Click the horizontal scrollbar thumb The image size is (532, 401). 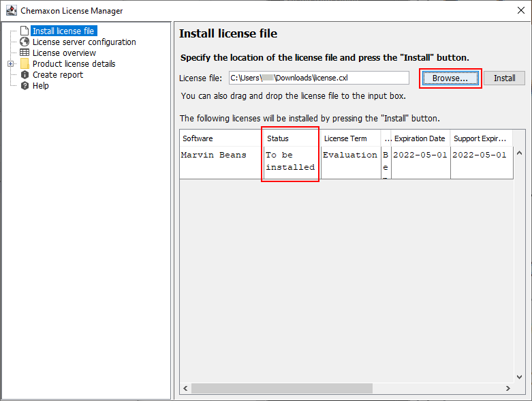[x=282, y=388]
